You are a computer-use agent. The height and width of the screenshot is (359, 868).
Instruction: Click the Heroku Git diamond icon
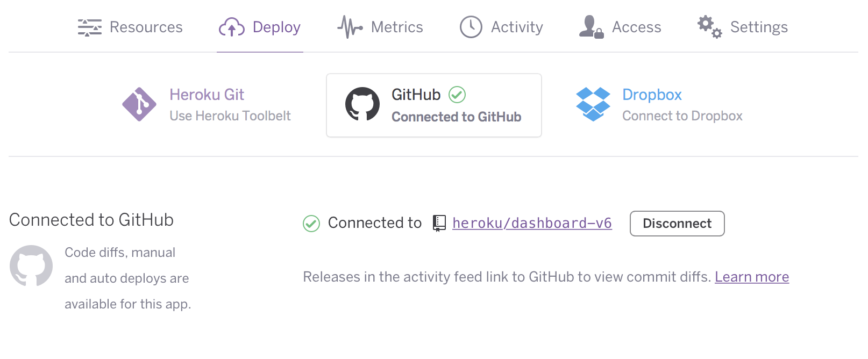click(x=139, y=105)
